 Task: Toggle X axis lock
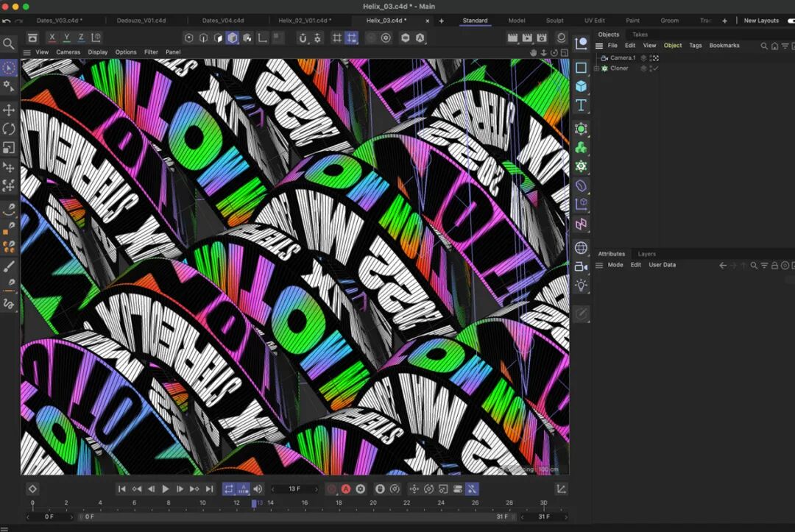click(52, 38)
